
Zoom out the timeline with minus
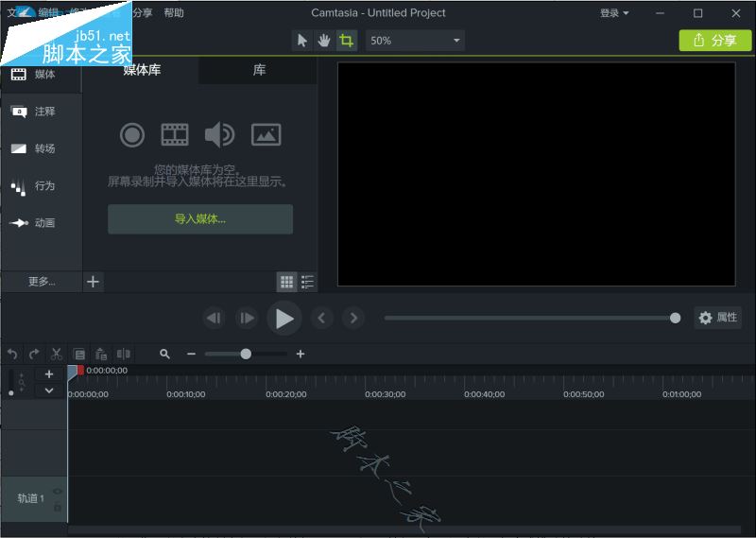point(191,355)
